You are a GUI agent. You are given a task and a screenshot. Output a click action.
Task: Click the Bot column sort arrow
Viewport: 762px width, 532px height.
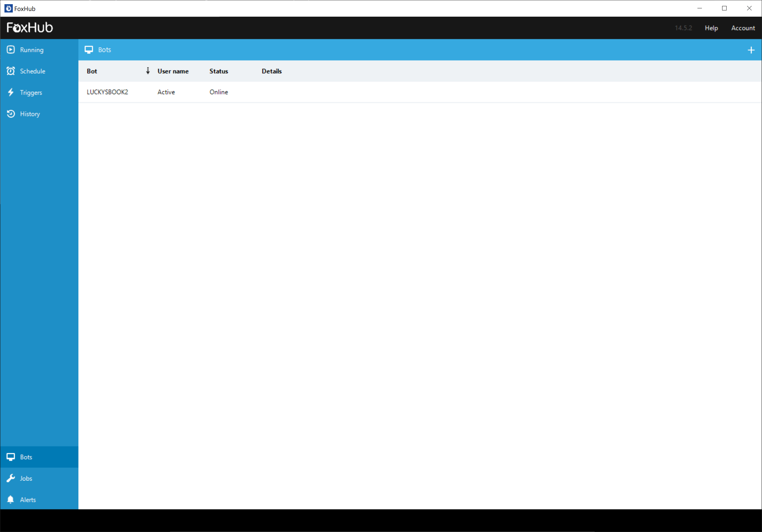(148, 71)
